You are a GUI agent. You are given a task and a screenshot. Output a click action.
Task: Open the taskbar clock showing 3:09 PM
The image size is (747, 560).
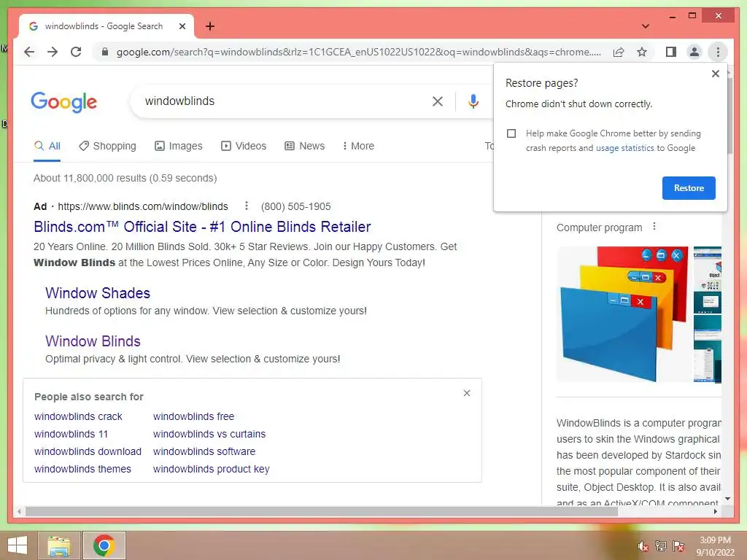[x=715, y=546]
